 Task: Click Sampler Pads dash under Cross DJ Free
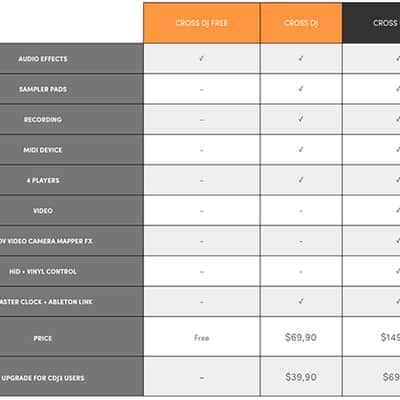[x=202, y=90]
